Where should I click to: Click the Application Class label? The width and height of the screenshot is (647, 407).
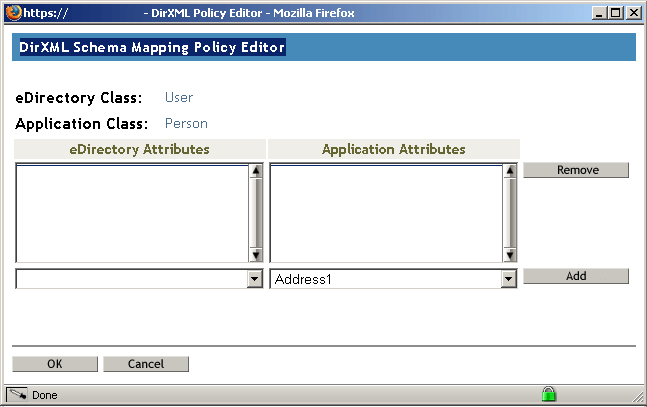[x=81, y=124]
